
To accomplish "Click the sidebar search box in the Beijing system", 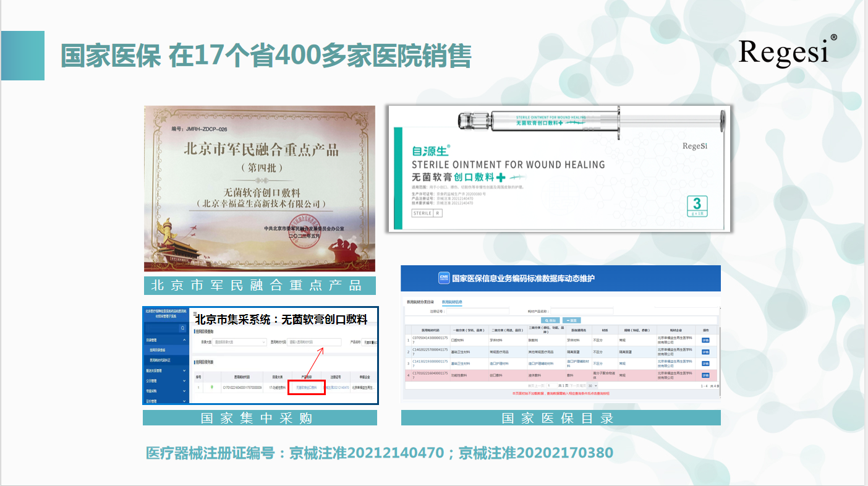I will [162, 328].
